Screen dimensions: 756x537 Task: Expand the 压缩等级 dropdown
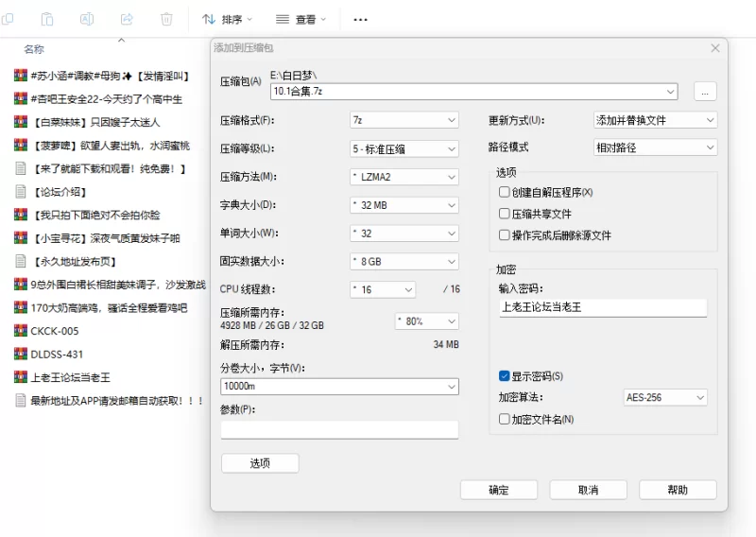pyautogui.click(x=404, y=148)
